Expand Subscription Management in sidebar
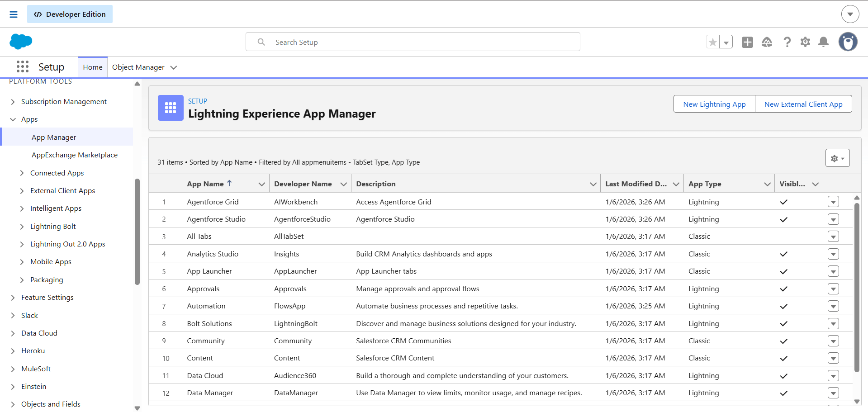The height and width of the screenshot is (412, 868). point(13,102)
